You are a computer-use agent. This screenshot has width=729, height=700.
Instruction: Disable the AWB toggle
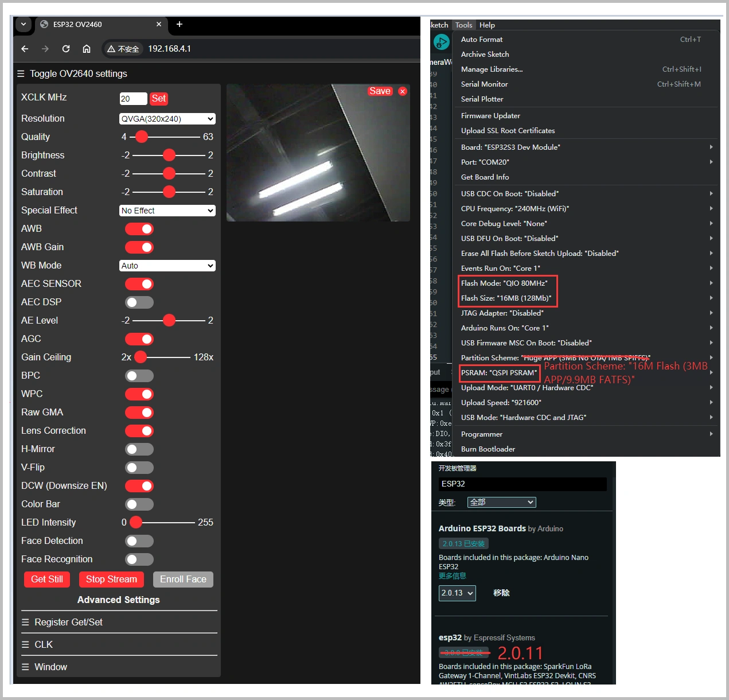pyautogui.click(x=139, y=228)
